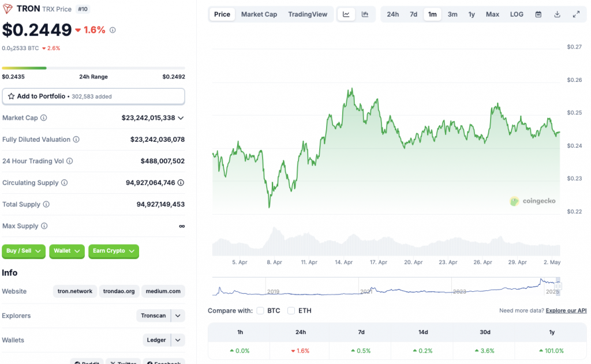Open Total Supply info icon
Viewport: 591px width, 364px height.
point(46,204)
